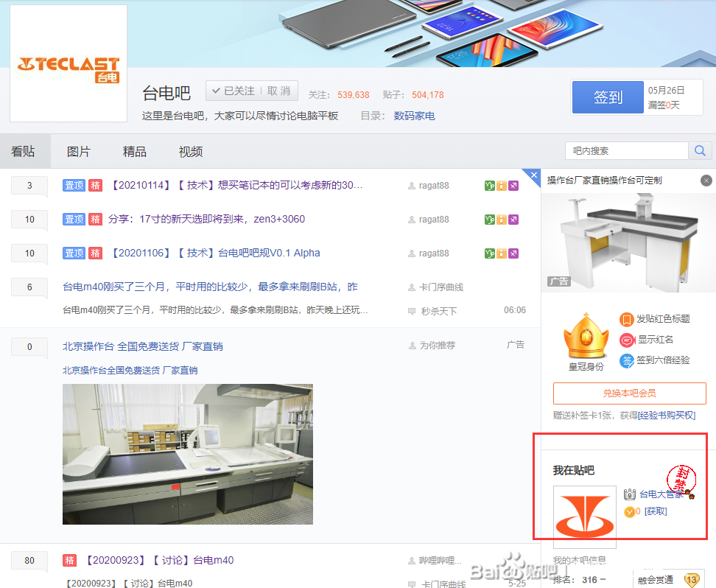716x588 pixels.
Task: Click the green Capricorn badge on first thread
Action: 489,186
